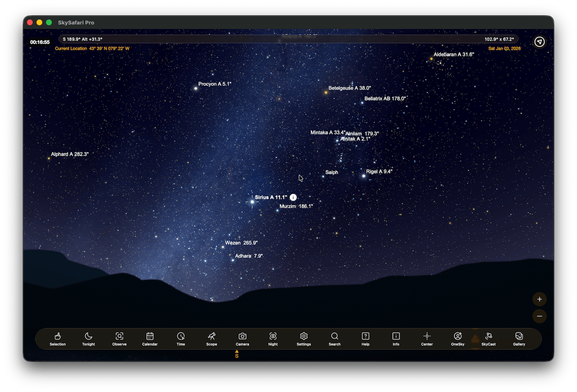
Task: Select the Alphard A label
Action: [70, 154]
